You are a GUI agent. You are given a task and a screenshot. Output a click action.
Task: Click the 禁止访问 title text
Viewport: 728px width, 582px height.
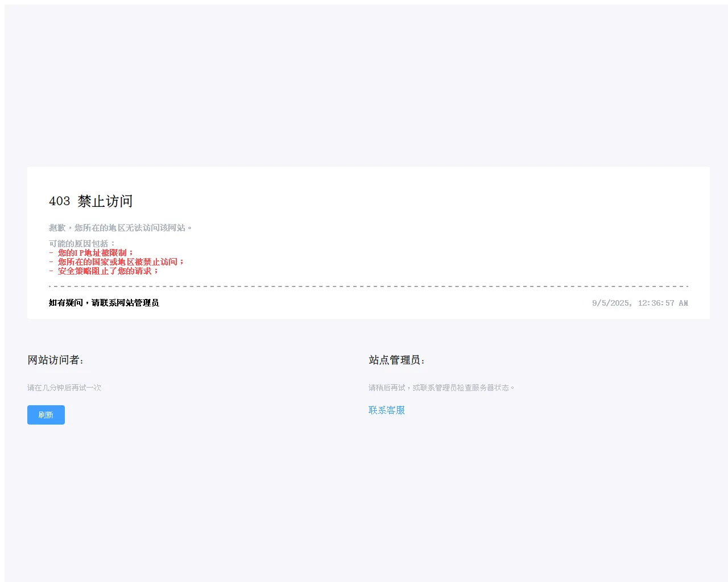click(x=105, y=201)
